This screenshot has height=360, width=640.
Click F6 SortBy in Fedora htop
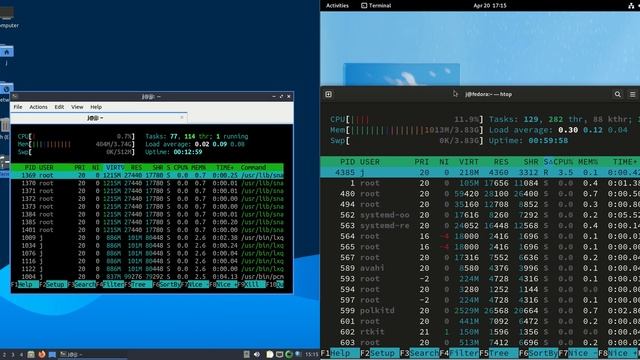[538, 353]
